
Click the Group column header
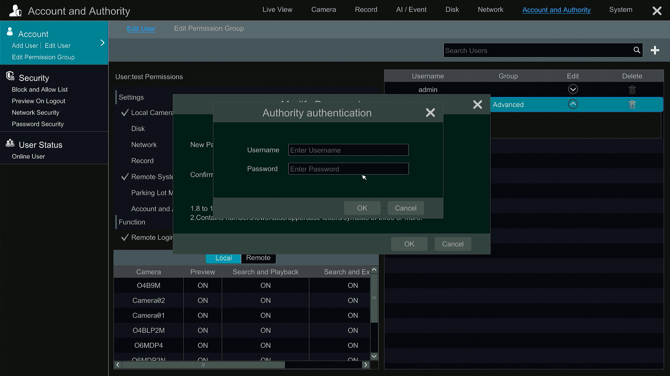[x=508, y=76]
